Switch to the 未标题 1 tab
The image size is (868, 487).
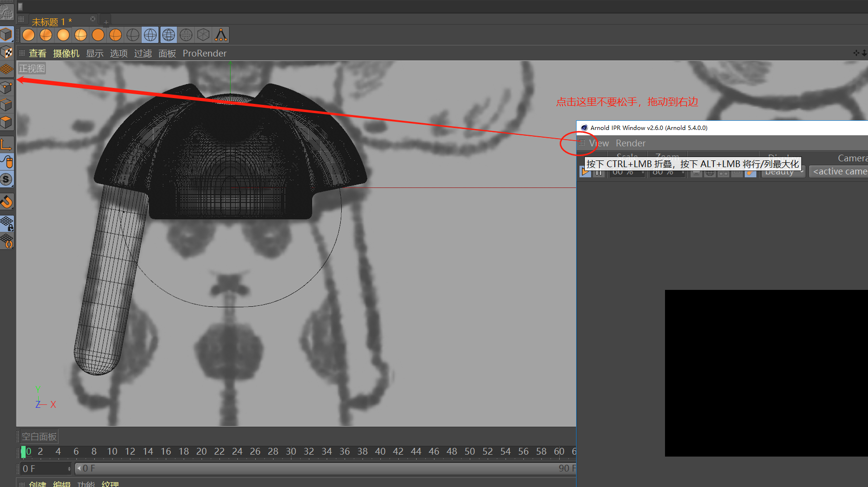click(x=52, y=22)
